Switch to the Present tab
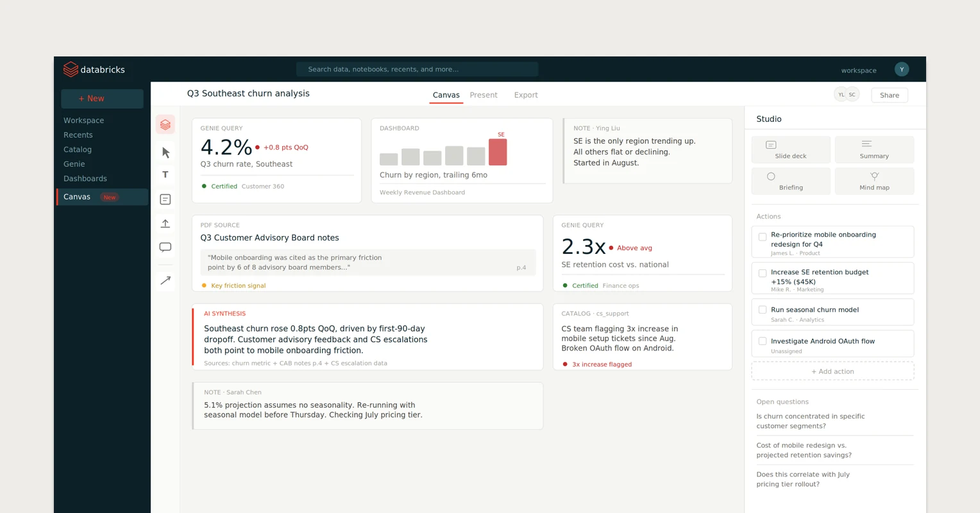This screenshot has height=513, width=980. pos(484,95)
